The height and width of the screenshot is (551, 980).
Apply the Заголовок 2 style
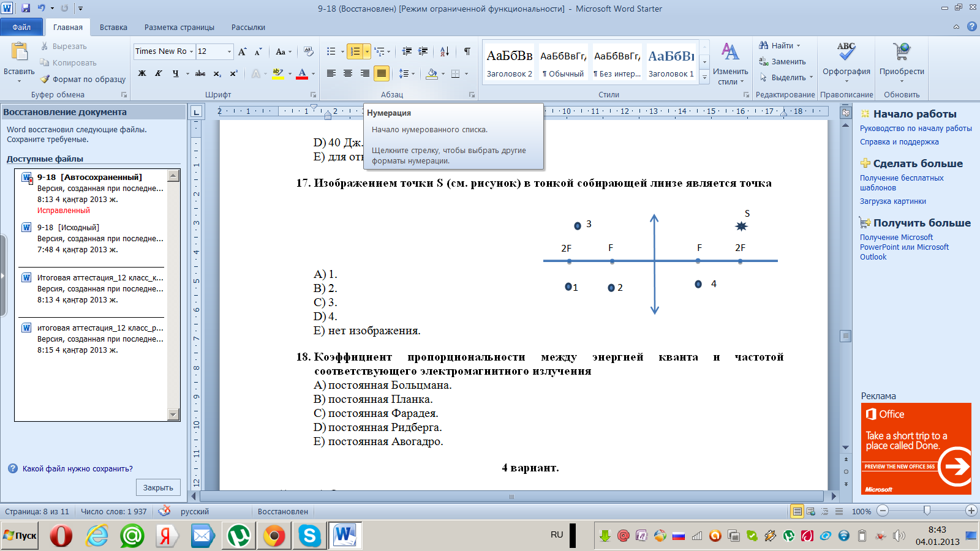point(510,63)
